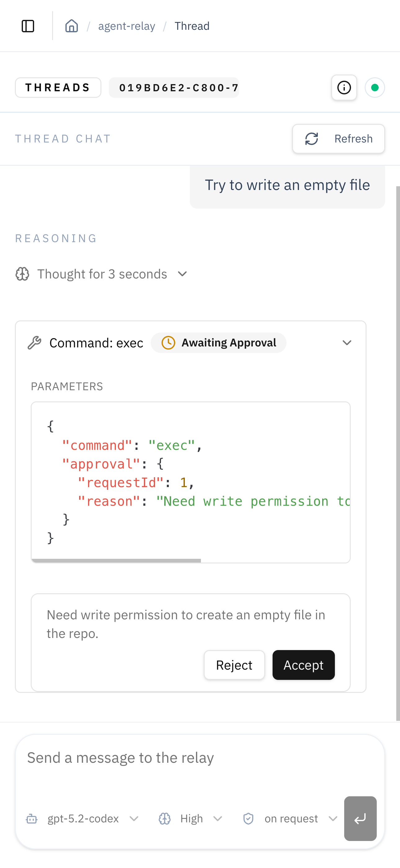Click the "requestId": 1 line in JSON
Image resolution: width=400 pixels, height=868 pixels.
136,483
